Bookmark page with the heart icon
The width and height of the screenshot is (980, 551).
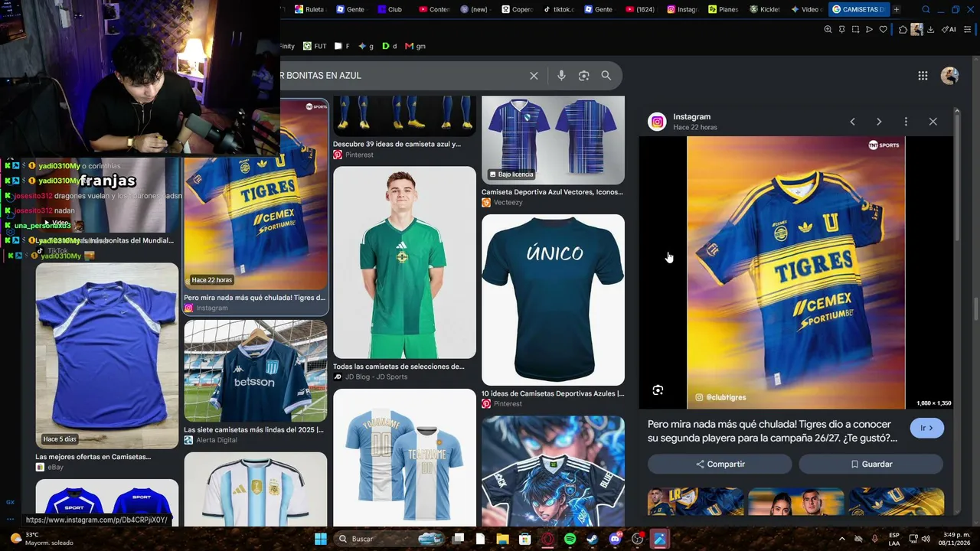tap(883, 30)
